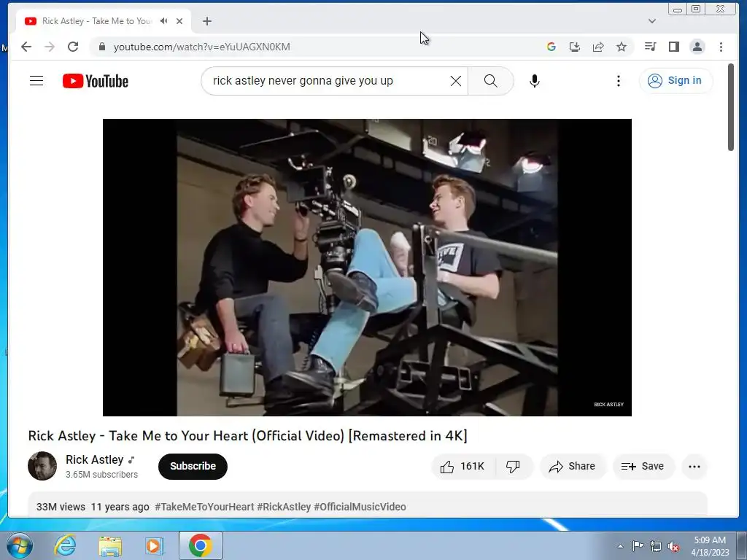Image resolution: width=747 pixels, height=560 pixels.
Task: Click the video title text
Action: [248, 436]
